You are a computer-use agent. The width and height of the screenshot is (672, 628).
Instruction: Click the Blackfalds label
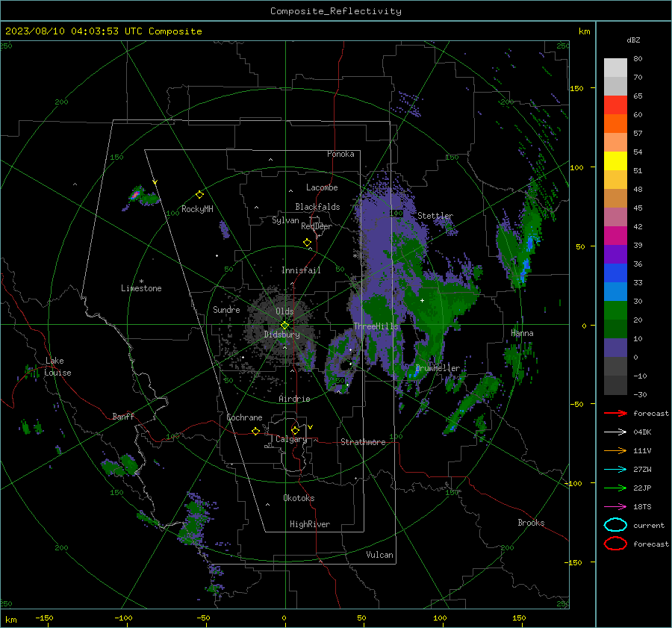coord(317,207)
